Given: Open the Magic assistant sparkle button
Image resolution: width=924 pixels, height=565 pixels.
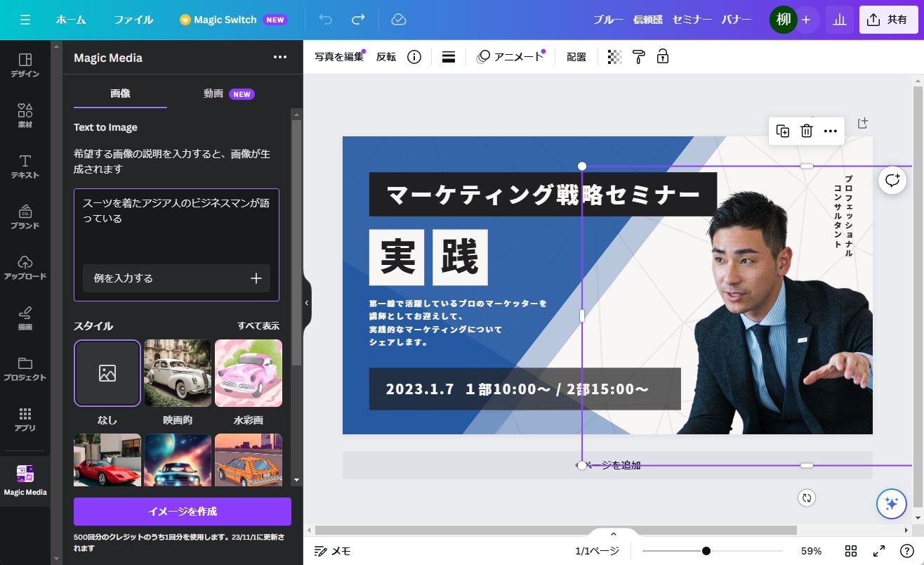Looking at the screenshot, I should tap(892, 503).
